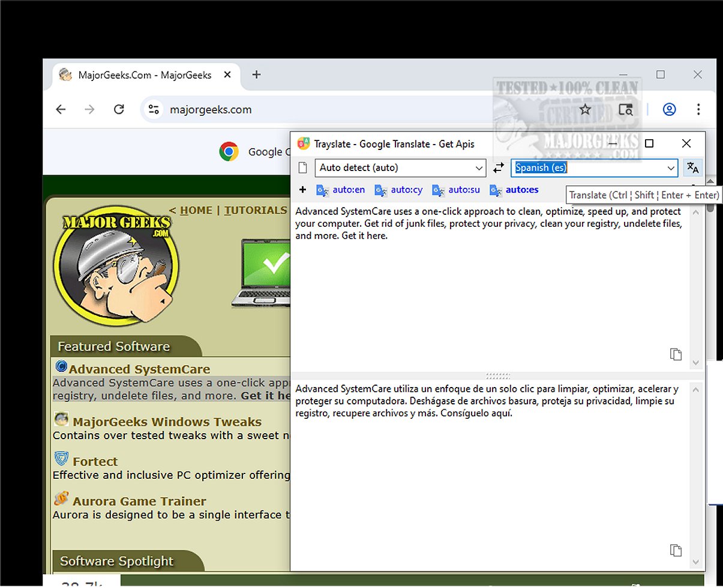Go forward in Chrome
The height and width of the screenshot is (588, 723).
click(x=89, y=109)
